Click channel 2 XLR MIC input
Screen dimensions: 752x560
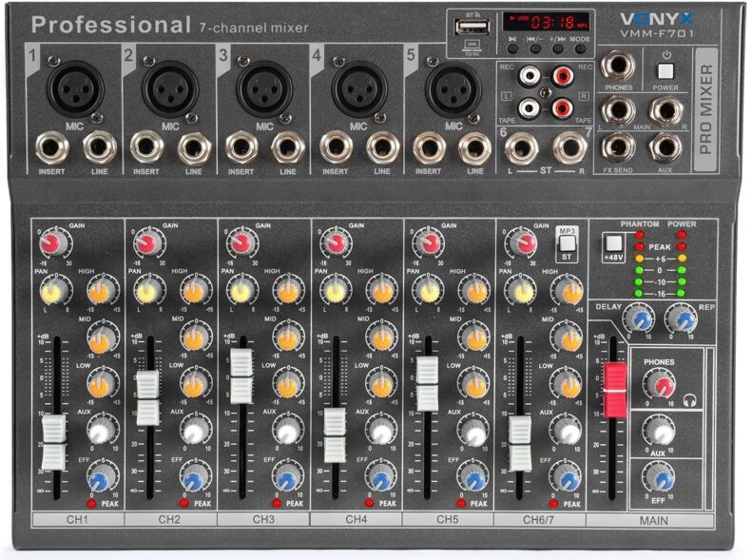pyautogui.click(x=169, y=89)
